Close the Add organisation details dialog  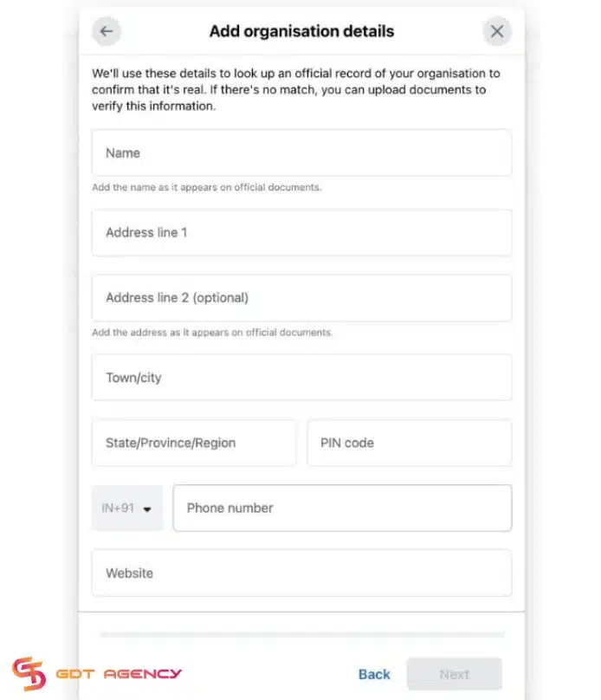pos(497,30)
